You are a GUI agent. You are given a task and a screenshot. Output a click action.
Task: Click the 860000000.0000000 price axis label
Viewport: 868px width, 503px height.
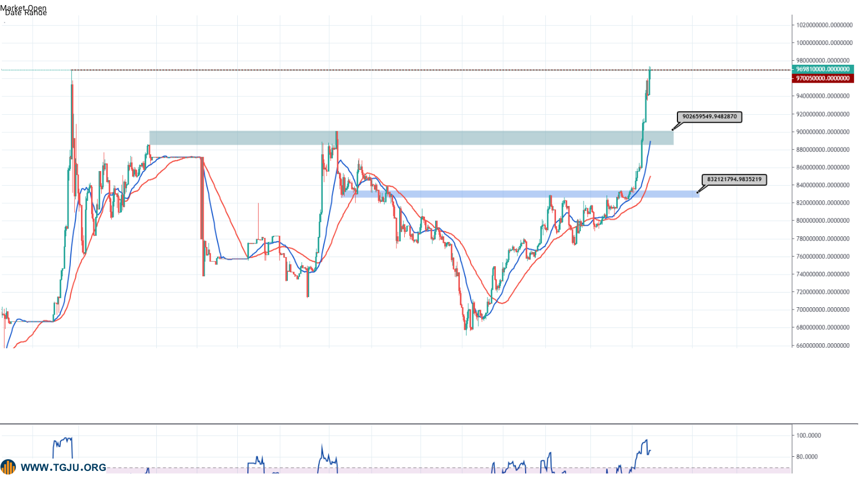(x=822, y=167)
